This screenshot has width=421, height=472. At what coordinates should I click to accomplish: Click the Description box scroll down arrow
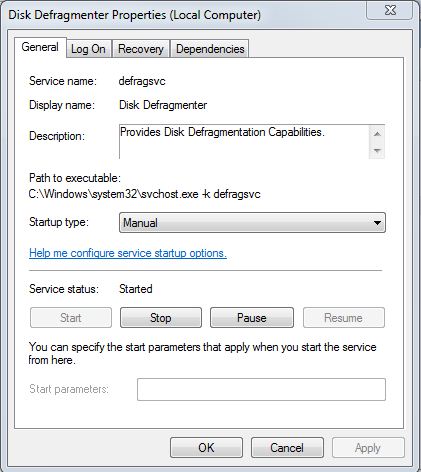pyautogui.click(x=377, y=150)
